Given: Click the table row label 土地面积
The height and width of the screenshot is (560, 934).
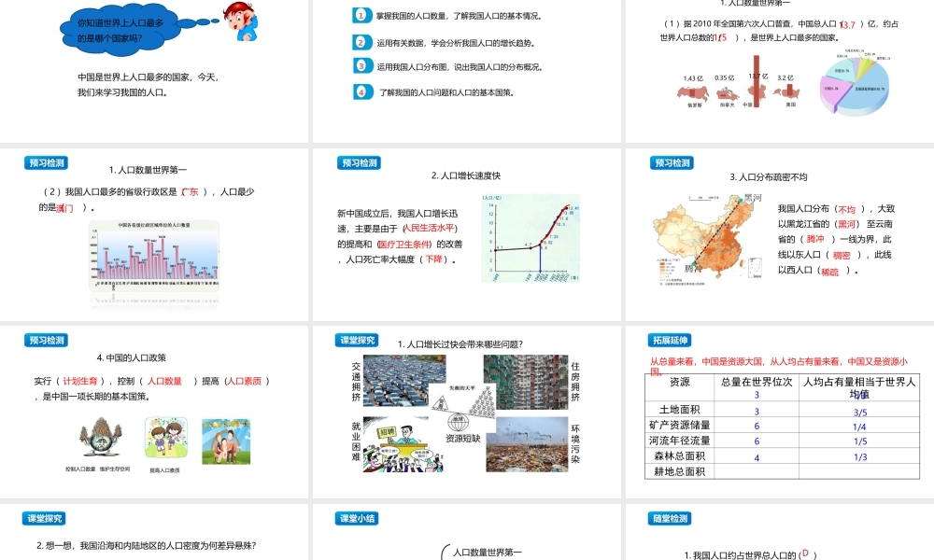Looking at the screenshot, I should (680, 410).
